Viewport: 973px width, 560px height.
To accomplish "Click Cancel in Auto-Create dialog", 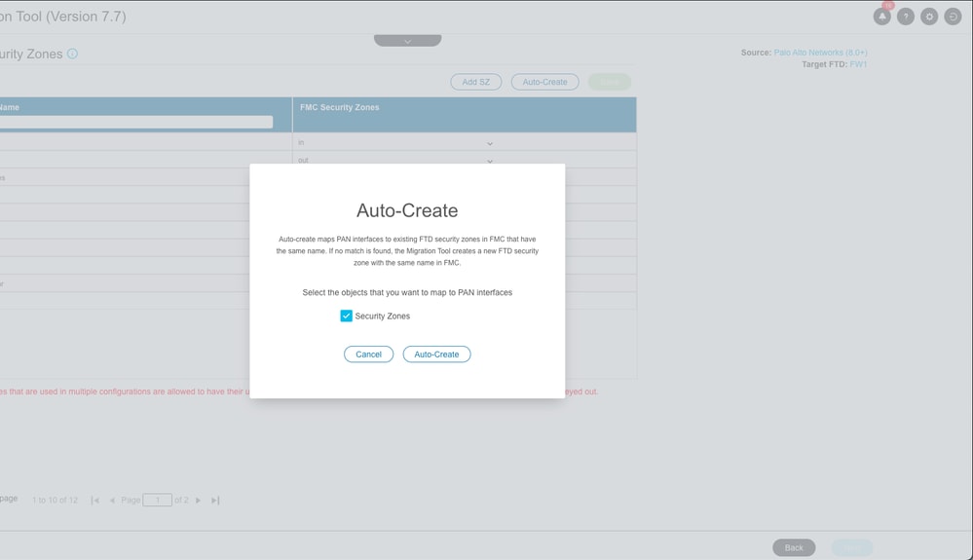I will point(368,355).
